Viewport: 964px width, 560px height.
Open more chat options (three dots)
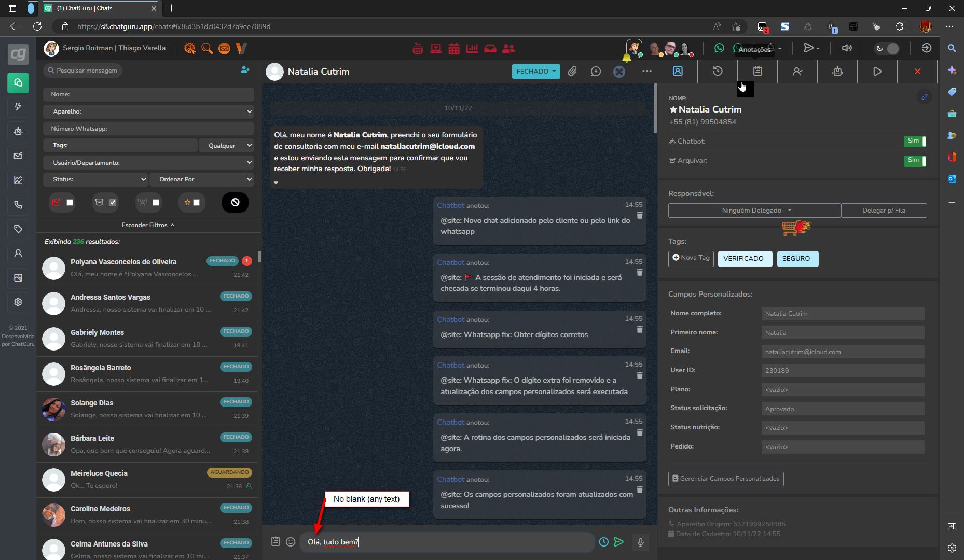(646, 72)
